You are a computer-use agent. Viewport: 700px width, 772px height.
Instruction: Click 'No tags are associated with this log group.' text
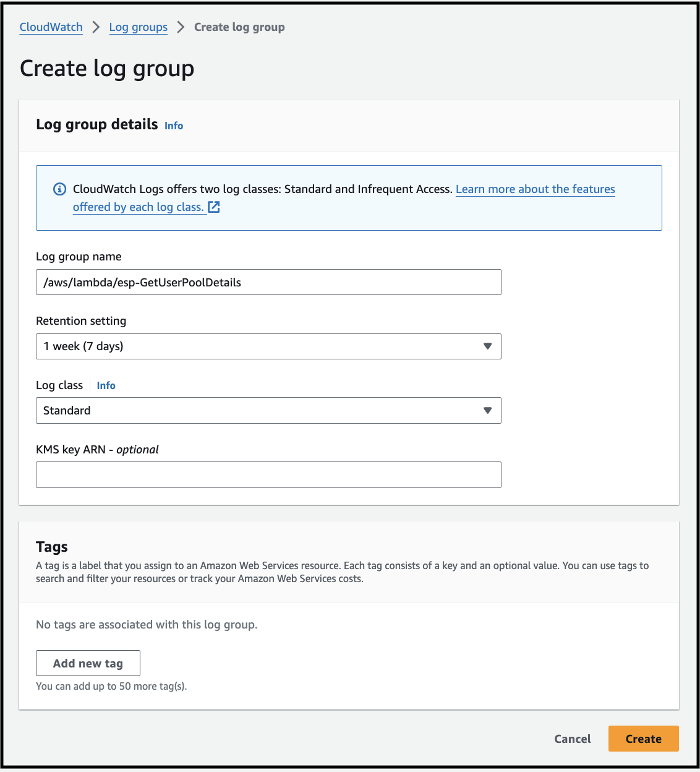[147, 625]
